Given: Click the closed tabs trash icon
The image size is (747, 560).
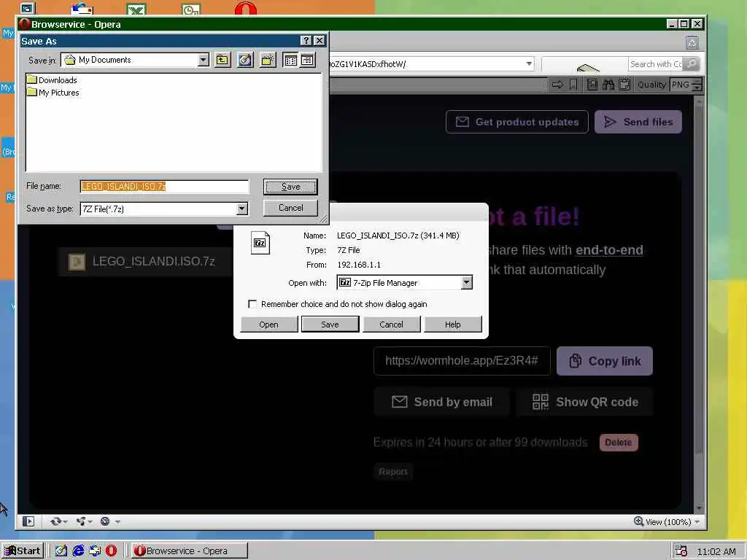Looking at the screenshot, I should [692, 43].
